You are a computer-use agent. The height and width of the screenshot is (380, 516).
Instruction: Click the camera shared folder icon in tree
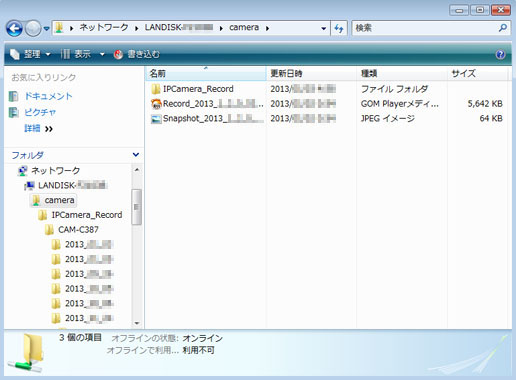click(x=36, y=200)
